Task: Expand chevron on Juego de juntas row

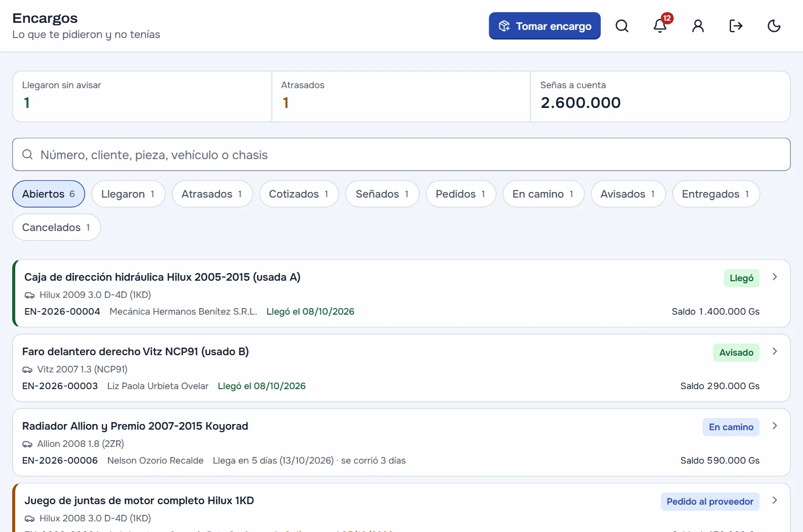Action: pos(775,500)
